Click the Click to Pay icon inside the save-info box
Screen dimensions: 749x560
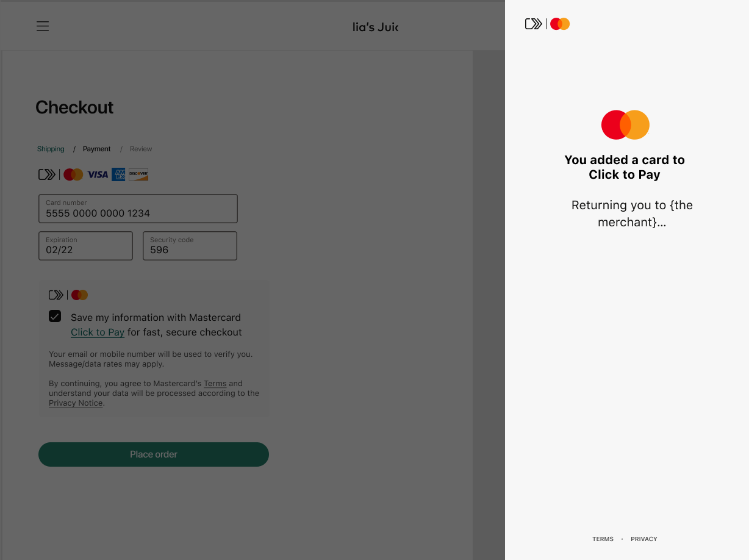point(56,295)
